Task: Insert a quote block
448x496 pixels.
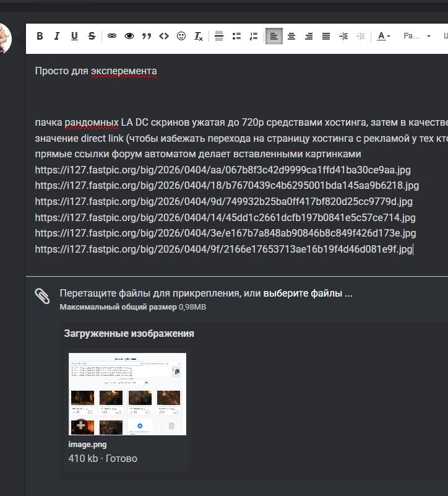Action: click(147, 36)
